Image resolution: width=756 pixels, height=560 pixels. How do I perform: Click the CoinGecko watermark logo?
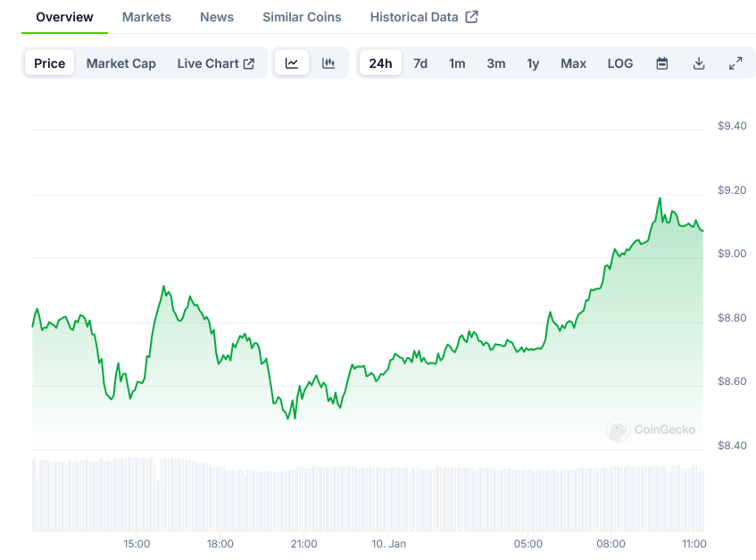click(x=618, y=430)
